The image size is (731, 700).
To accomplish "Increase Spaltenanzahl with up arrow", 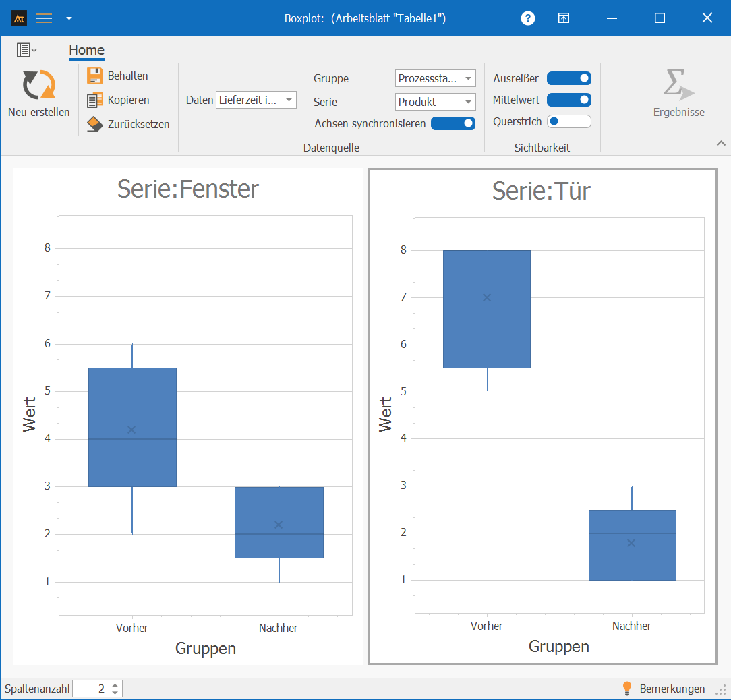I will (x=115, y=684).
